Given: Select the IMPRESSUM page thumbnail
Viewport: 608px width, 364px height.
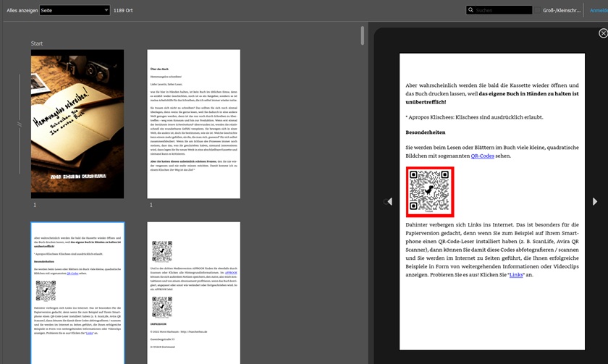Looking at the screenshot, I should click(x=193, y=293).
